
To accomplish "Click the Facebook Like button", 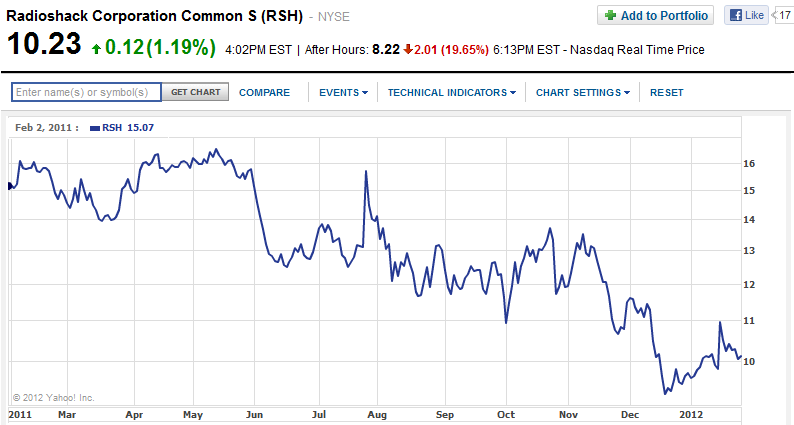I will tap(746, 15).
